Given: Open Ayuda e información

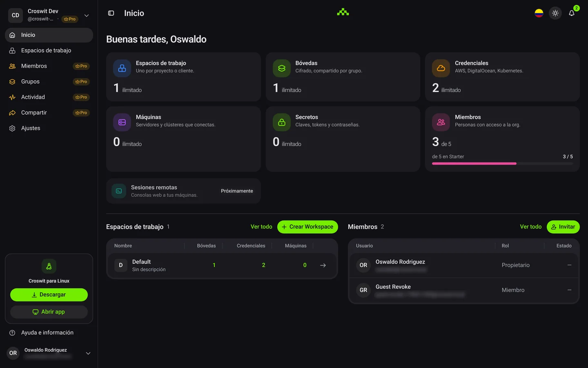Looking at the screenshot, I should tap(49, 333).
